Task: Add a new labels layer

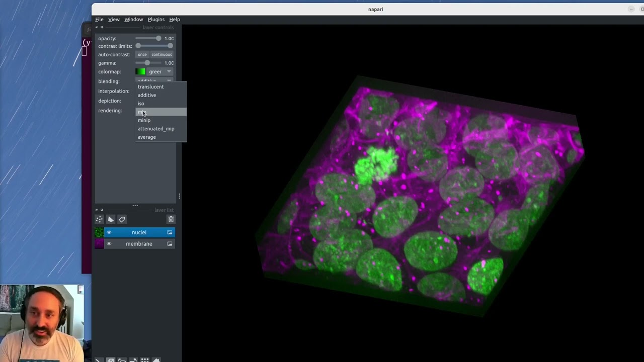Action: [x=122, y=219]
